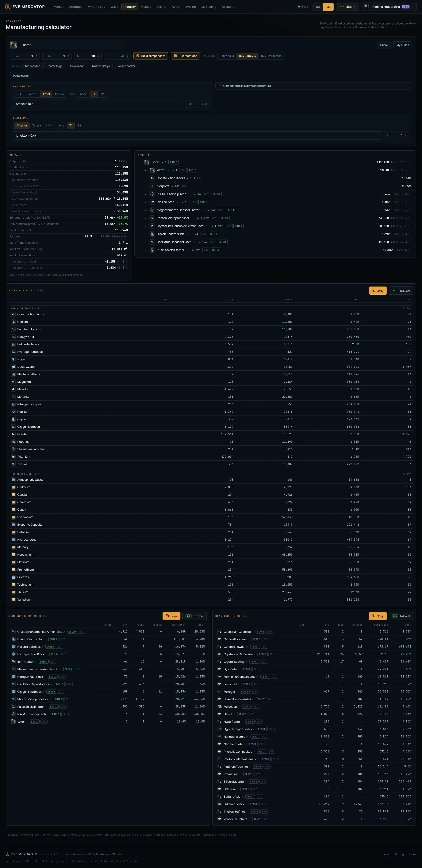
Task: Enable Components in a different structure
Action: click(x=220, y=86)
